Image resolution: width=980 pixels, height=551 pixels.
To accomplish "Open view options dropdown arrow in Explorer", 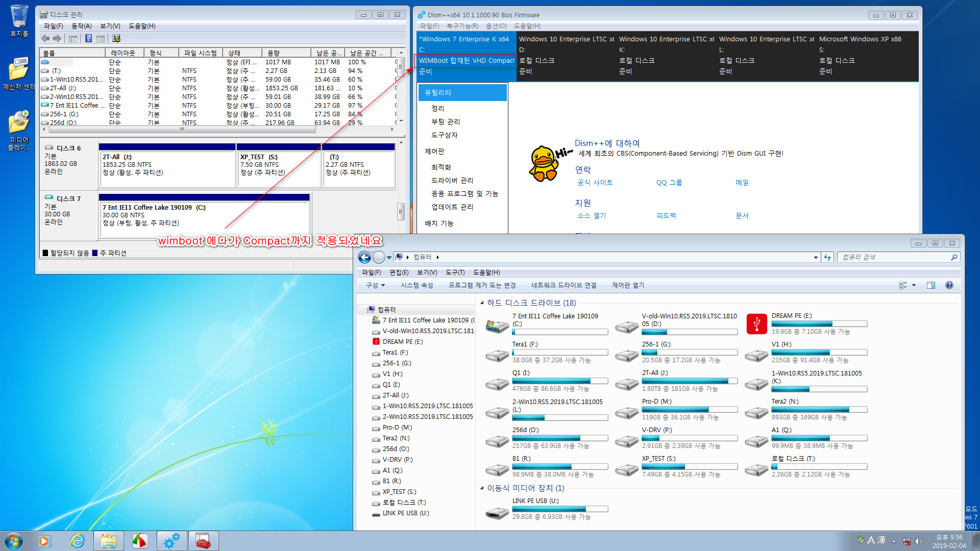I will click(x=914, y=285).
